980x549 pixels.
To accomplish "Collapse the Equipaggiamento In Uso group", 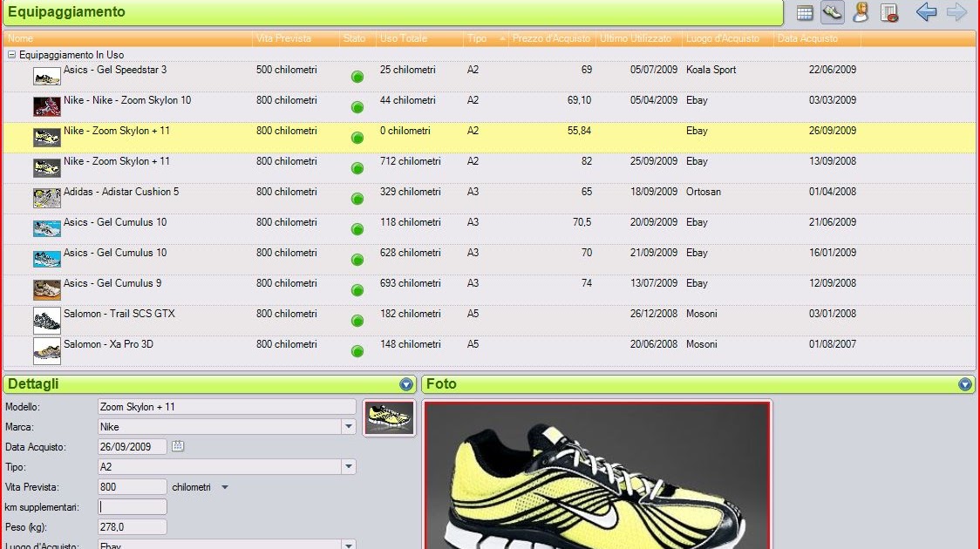I will (11, 55).
